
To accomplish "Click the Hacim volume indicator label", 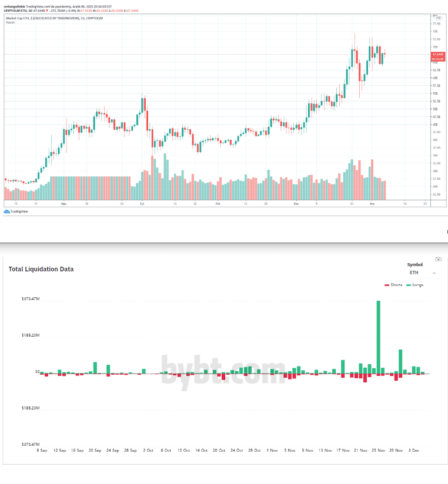I will click(x=10, y=22).
